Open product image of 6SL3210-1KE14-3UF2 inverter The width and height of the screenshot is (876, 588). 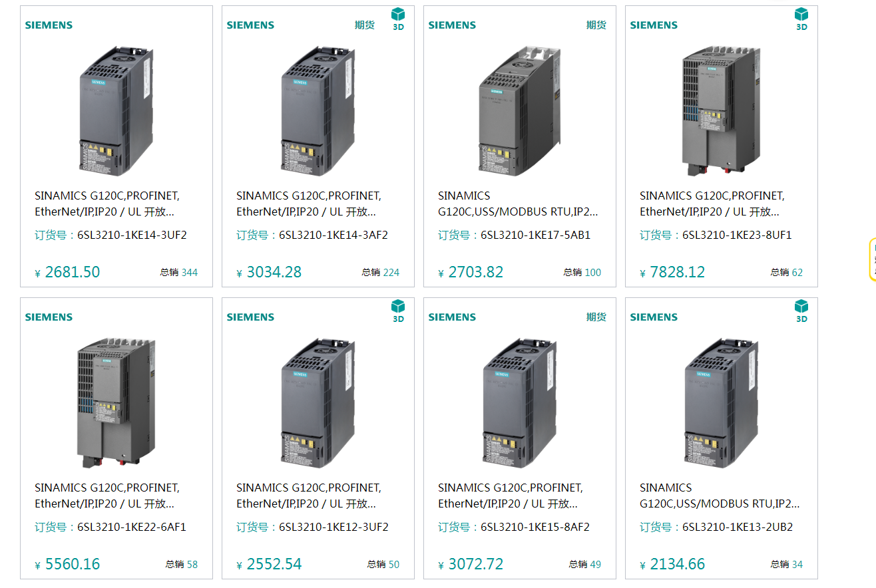116,111
